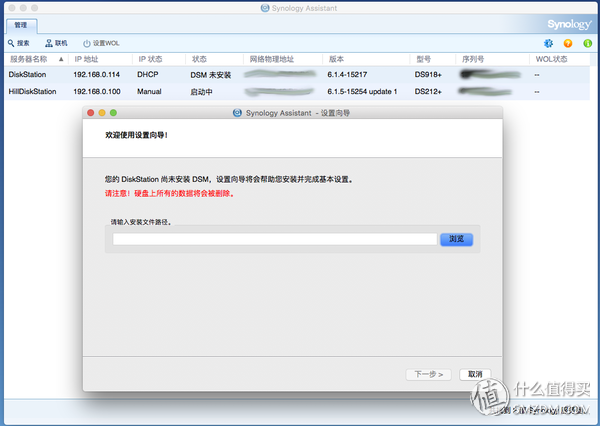This screenshot has height=426, width=600.
Task: Click the Manual IP status cell
Action: point(149,91)
